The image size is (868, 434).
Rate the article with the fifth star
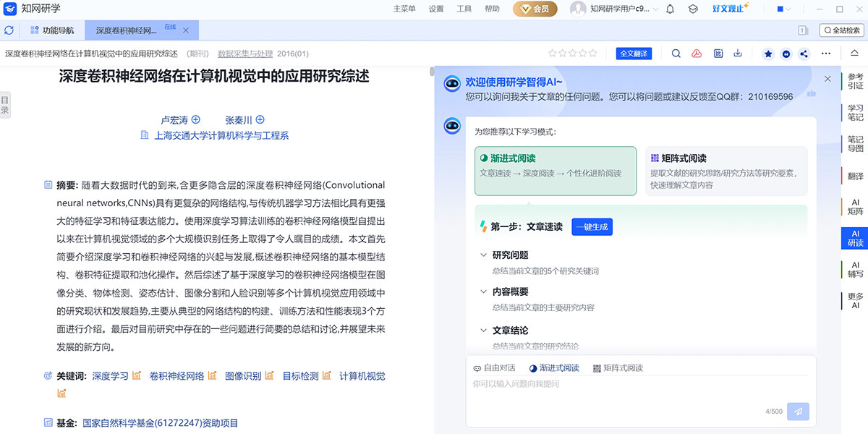coord(593,54)
